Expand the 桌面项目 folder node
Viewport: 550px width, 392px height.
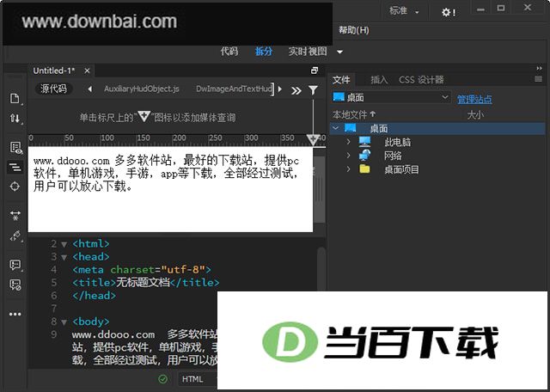[348, 169]
